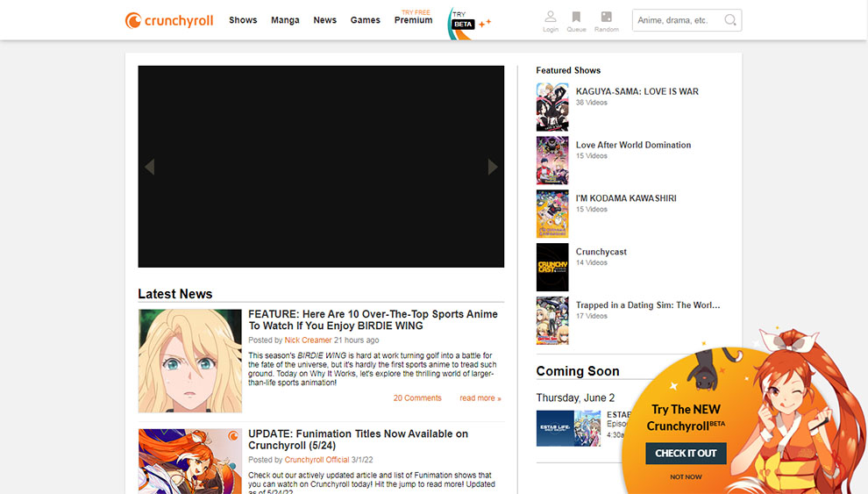
Task: Open Crunchycast thumbnail
Action: click(551, 267)
